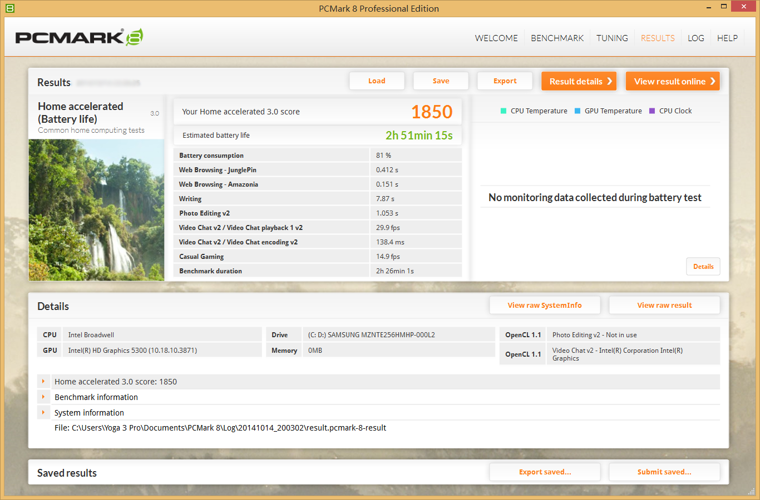Open the WELCOME tab
This screenshot has height=500, width=760.
[x=496, y=38]
